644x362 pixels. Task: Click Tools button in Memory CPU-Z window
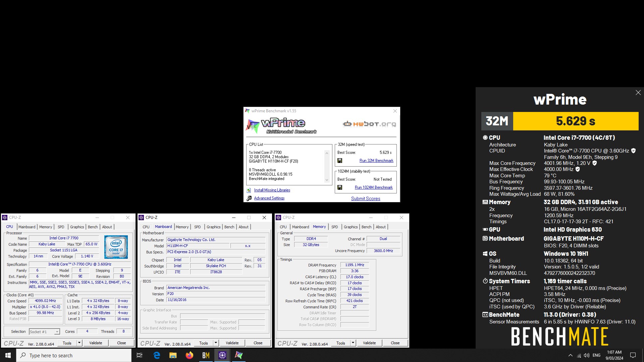(x=341, y=343)
